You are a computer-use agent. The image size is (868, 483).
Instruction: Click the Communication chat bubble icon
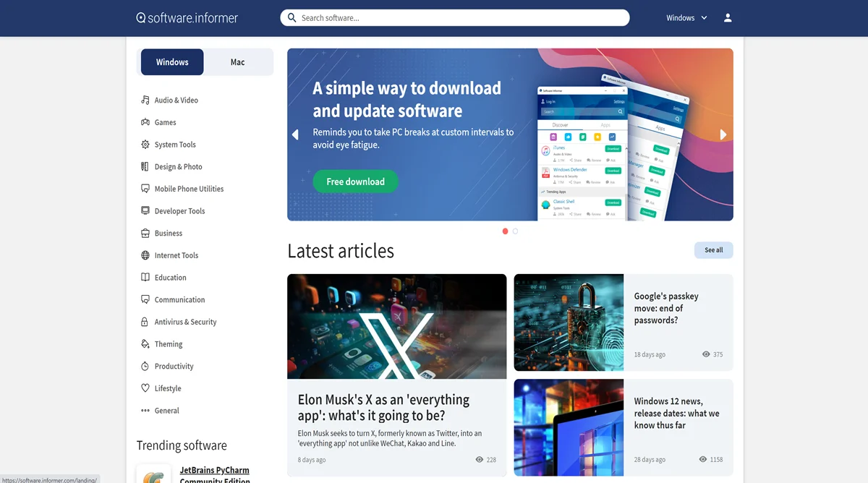(x=145, y=299)
